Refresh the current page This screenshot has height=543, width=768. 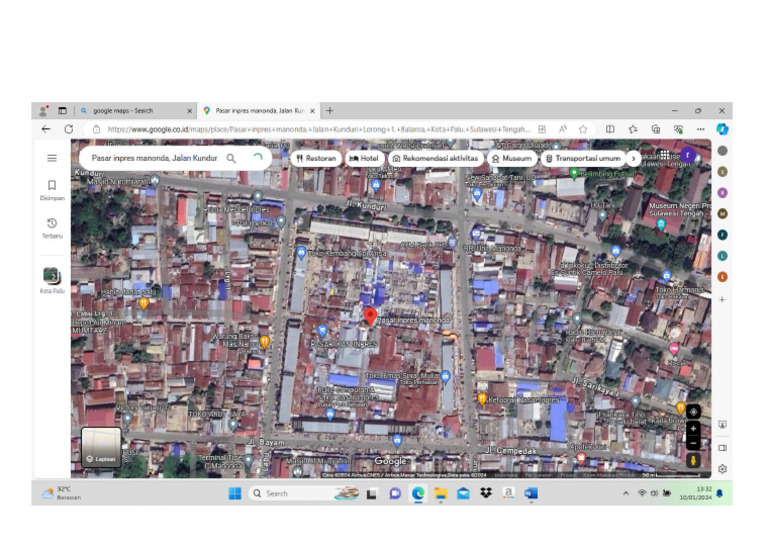69,129
